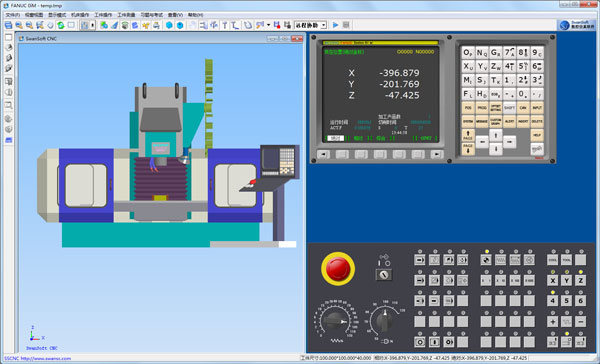
Task: Click the CRT left softkey arrow
Action: [323, 154]
